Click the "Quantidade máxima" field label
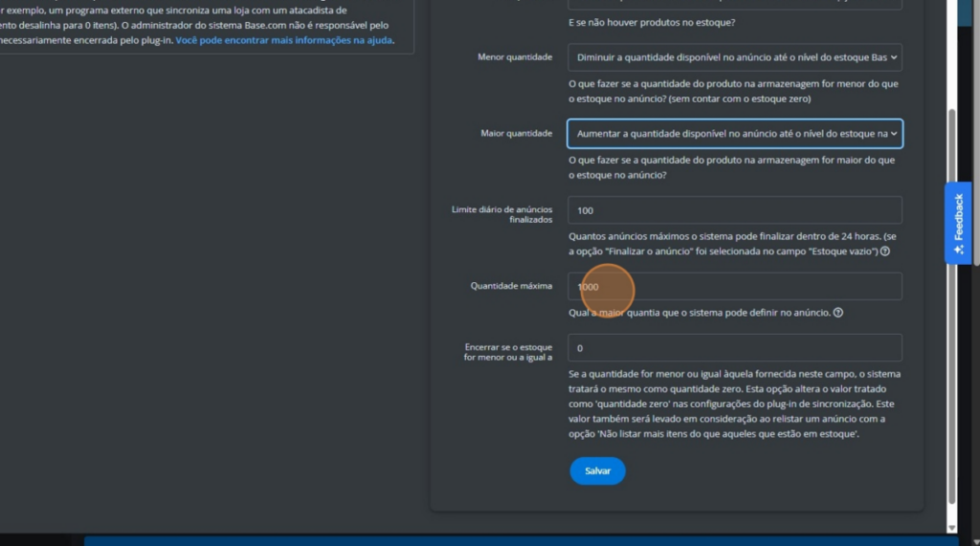The height and width of the screenshot is (546, 980). (511, 286)
